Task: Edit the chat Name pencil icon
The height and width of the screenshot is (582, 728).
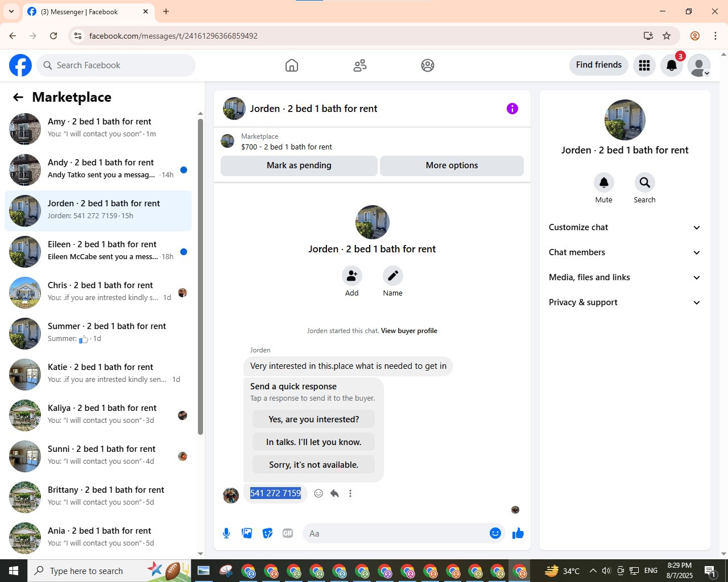Action: (x=392, y=276)
